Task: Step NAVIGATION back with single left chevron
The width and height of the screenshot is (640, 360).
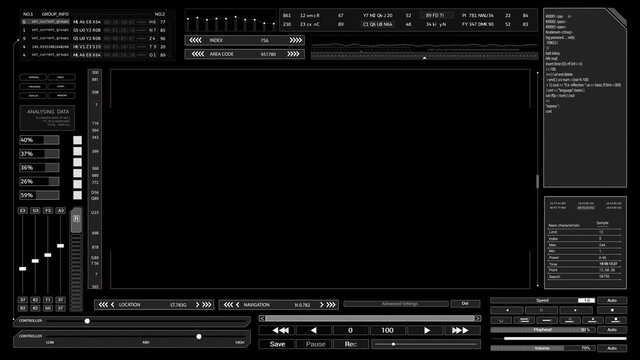Action: [x=238, y=304]
